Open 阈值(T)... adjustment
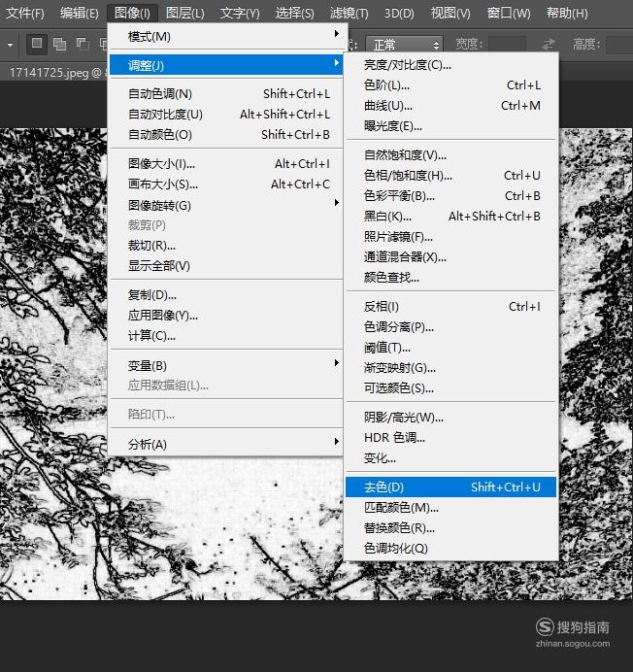633x672 pixels. [x=450, y=348]
